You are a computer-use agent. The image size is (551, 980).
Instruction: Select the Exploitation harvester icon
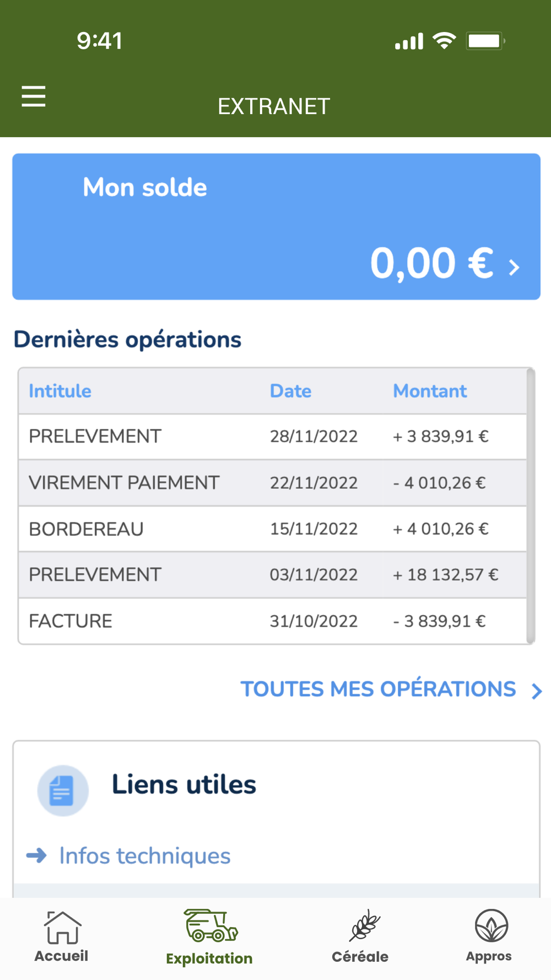coord(210,925)
